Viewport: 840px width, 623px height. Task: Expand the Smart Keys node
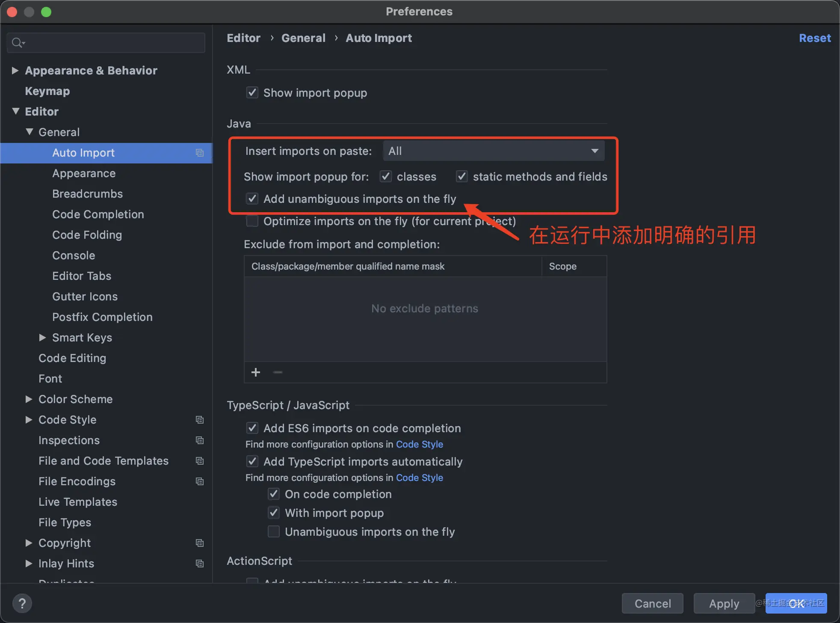point(42,337)
